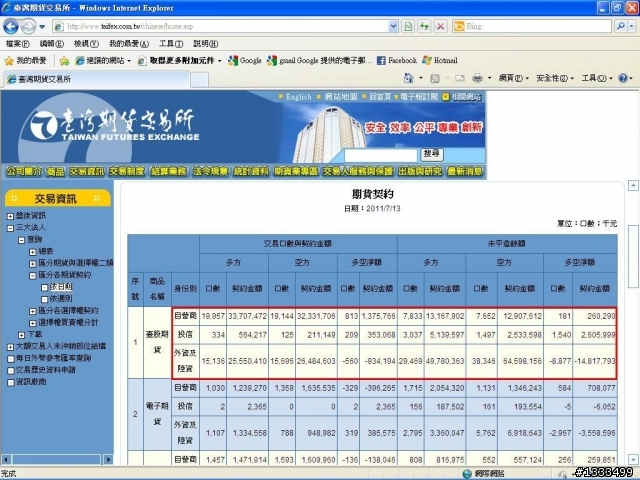Open the gmail bookmark in the favorites bar
The image size is (640, 480).
[319, 61]
